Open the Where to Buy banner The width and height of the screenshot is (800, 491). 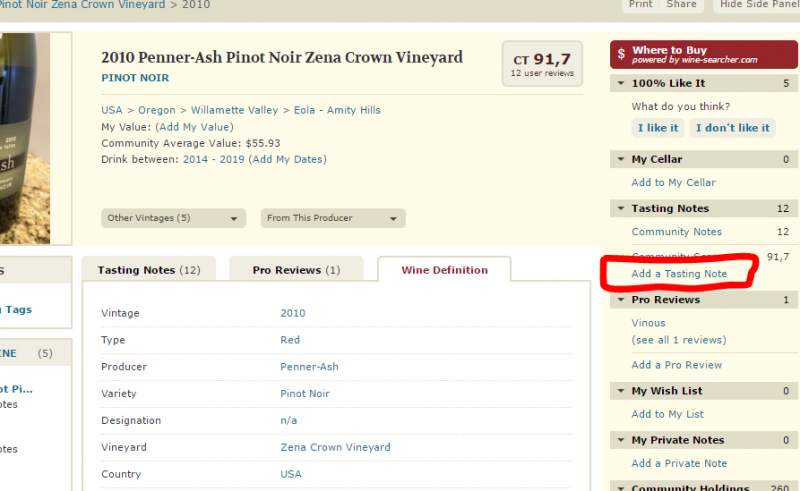pyautogui.click(x=704, y=55)
